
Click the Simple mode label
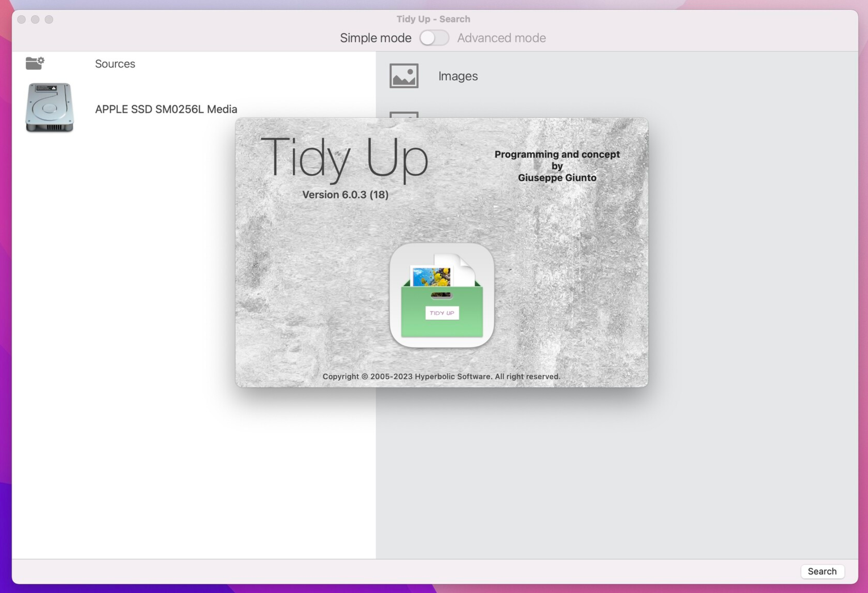coord(376,38)
